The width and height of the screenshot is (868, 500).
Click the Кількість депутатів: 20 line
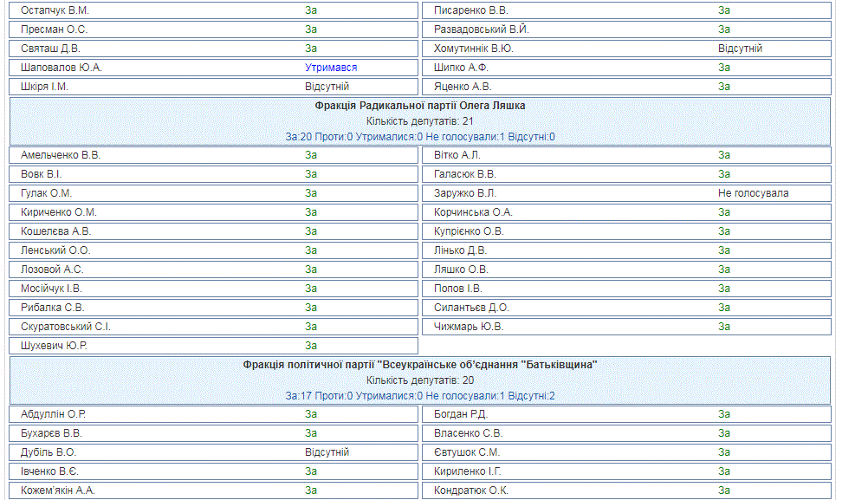[x=420, y=380]
